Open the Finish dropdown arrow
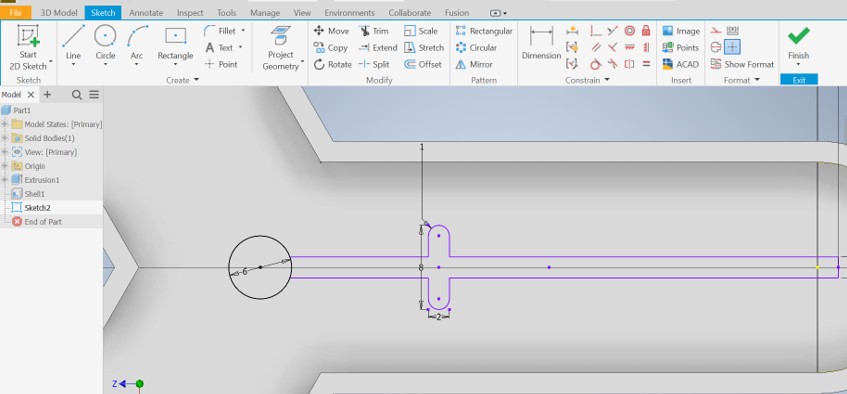The image size is (847, 394). pos(798,64)
